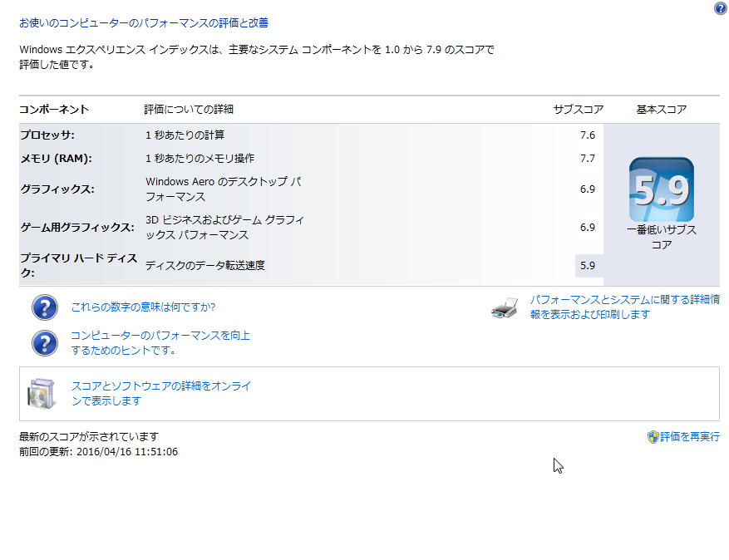Image resolution: width=729 pixels, height=560 pixels.
Task: Click the グラフィックス subscore 6.9
Action: (x=588, y=189)
